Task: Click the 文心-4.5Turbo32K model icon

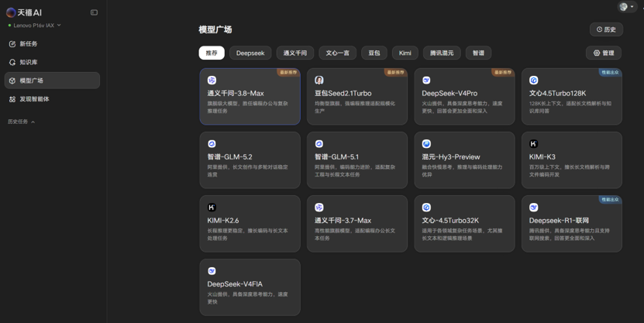Action: click(426, 208)
